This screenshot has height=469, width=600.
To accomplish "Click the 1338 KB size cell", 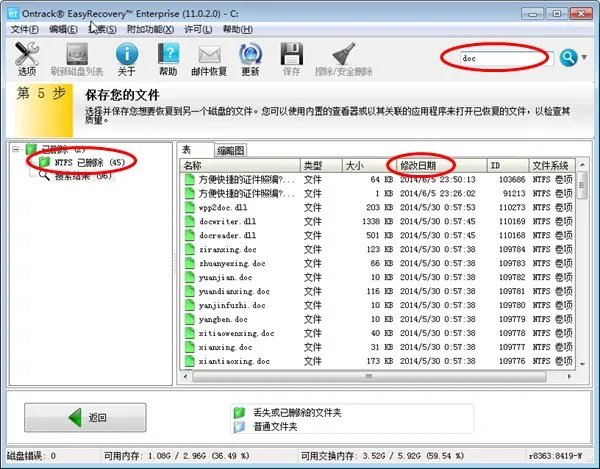I will pos(377,221).
